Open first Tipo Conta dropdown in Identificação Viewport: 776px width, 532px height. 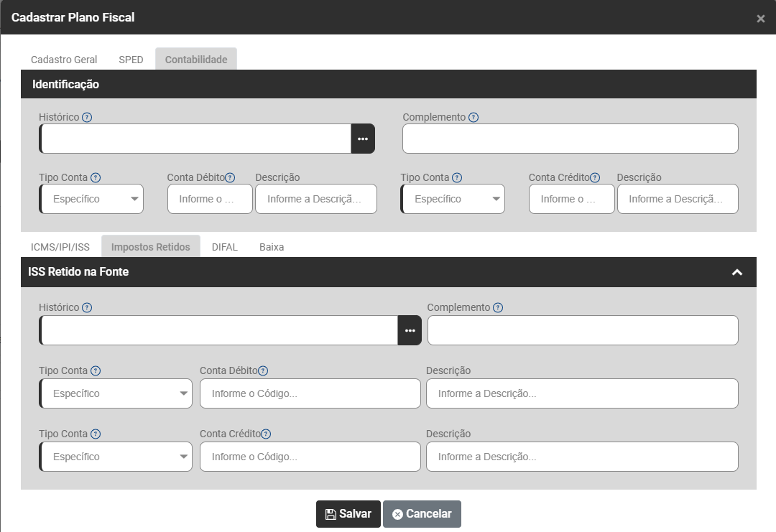(x=92, y=199)
